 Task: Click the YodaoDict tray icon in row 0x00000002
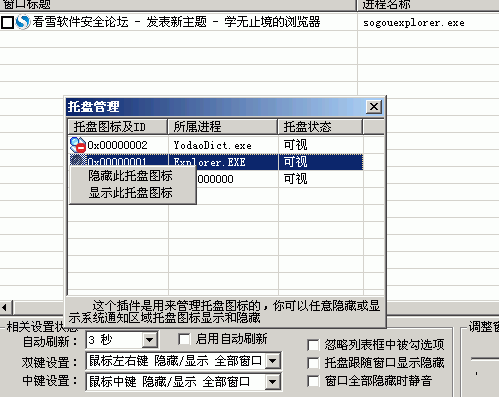[78, 145]
